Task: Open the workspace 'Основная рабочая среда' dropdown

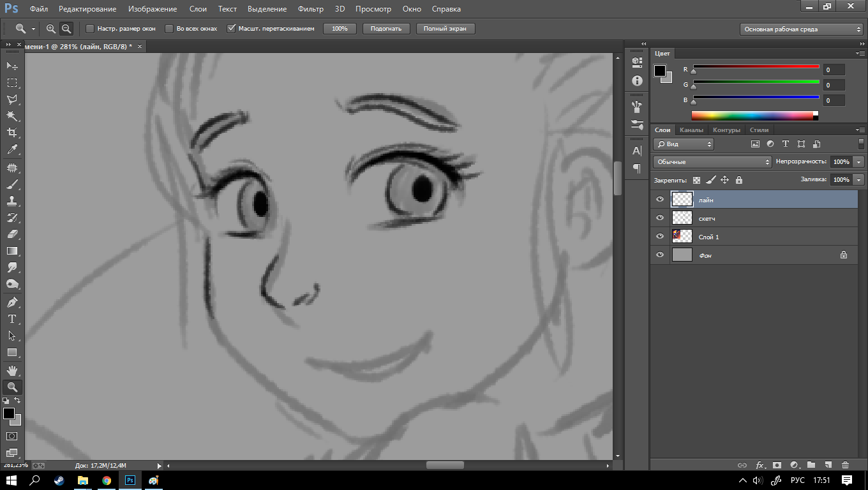Action: tap(802, 29)
